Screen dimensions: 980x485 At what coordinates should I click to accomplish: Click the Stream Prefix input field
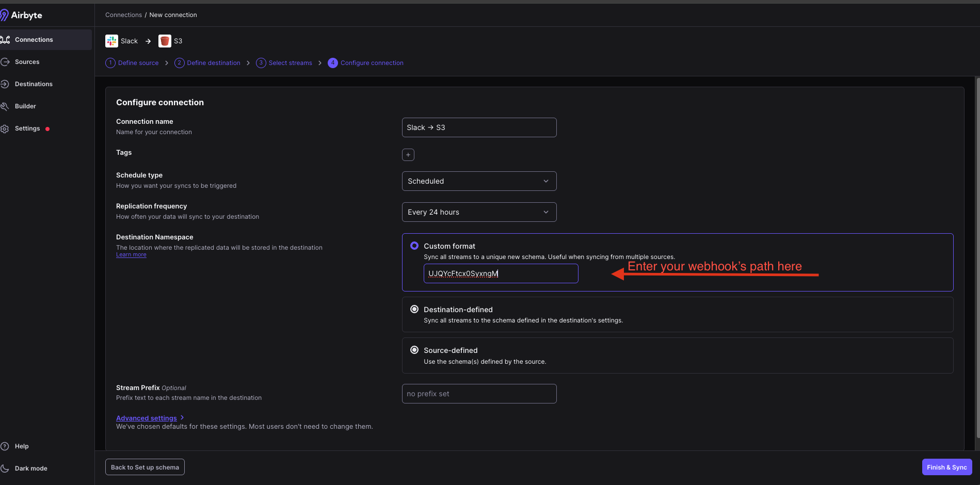(479, 394)
